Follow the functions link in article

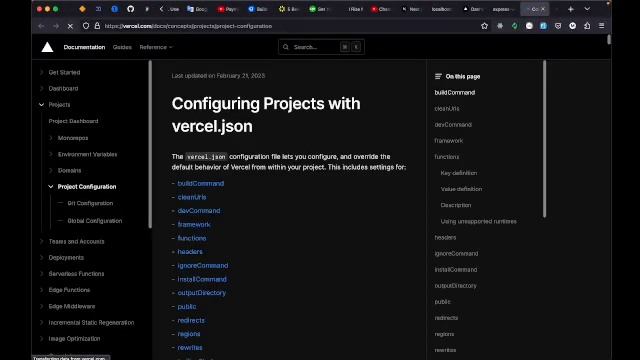tap(192, 238)
